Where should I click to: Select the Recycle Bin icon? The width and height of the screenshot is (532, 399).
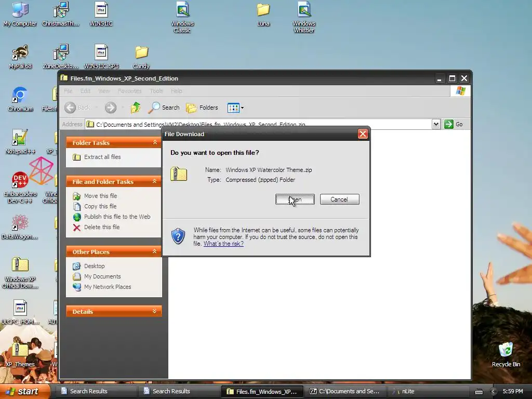506,355
